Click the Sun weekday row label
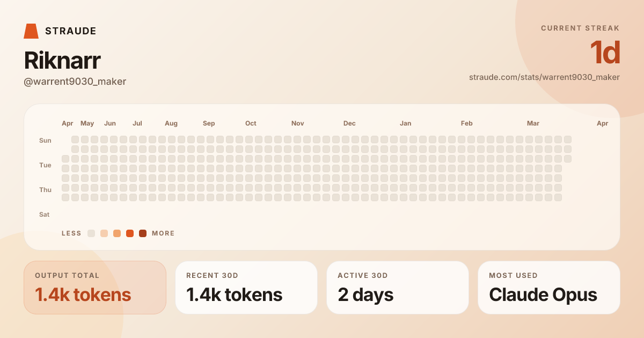The width and height of the screenshot is (644, 338). [x=45, y=141]
